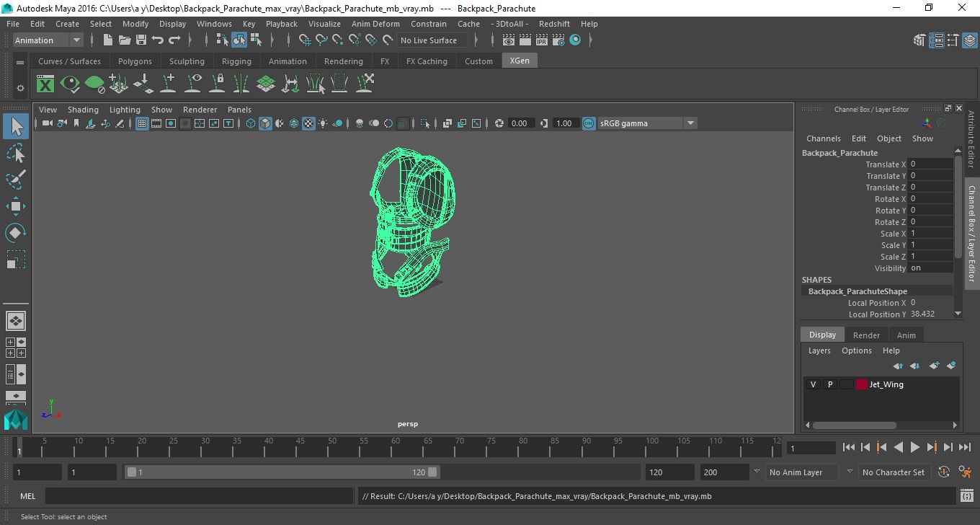Open the Modify menu
This screenshot has height=525, width=980.
135,24
